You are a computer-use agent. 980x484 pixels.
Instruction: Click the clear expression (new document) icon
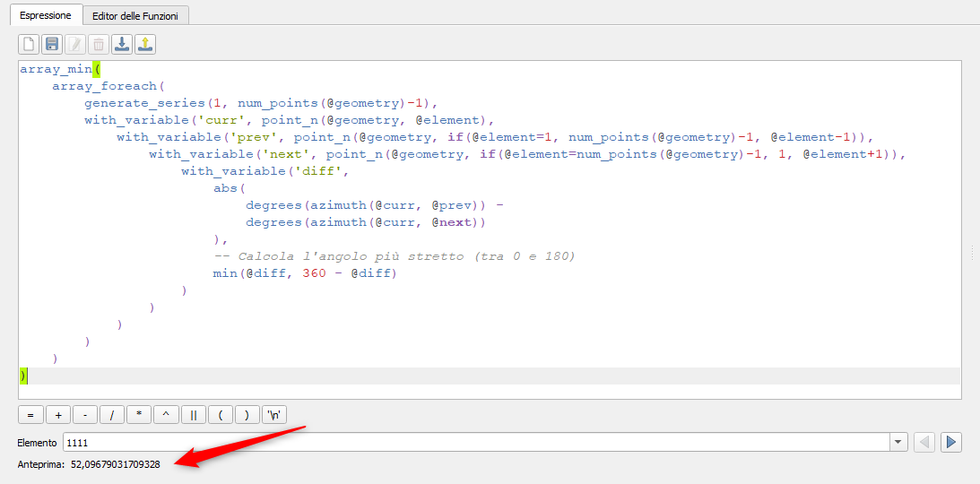[29, 44]
